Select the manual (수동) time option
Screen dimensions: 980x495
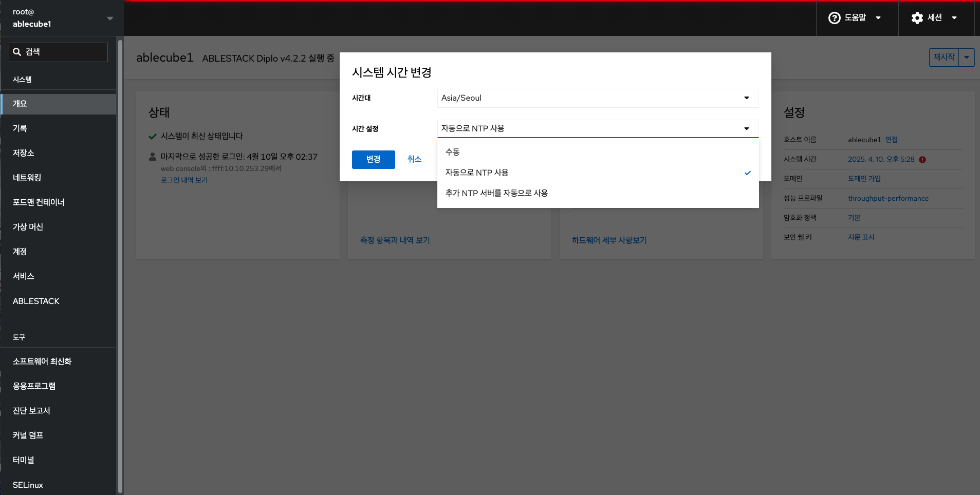(x=453, y=152)
